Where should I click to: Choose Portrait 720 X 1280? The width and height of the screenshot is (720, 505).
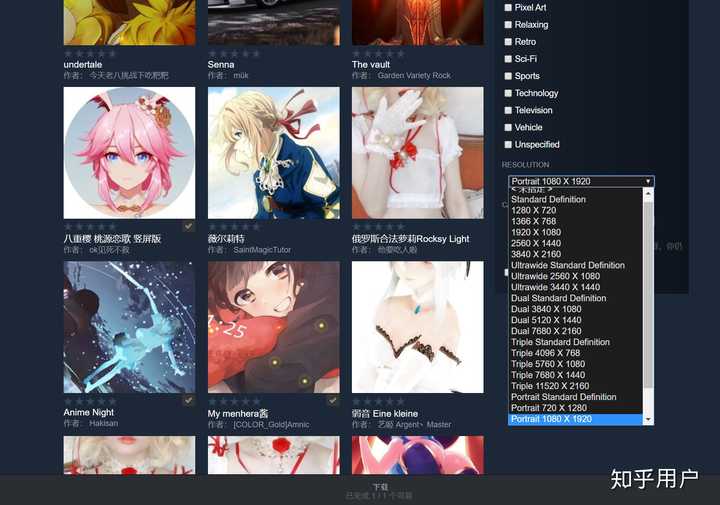[575, 408]
